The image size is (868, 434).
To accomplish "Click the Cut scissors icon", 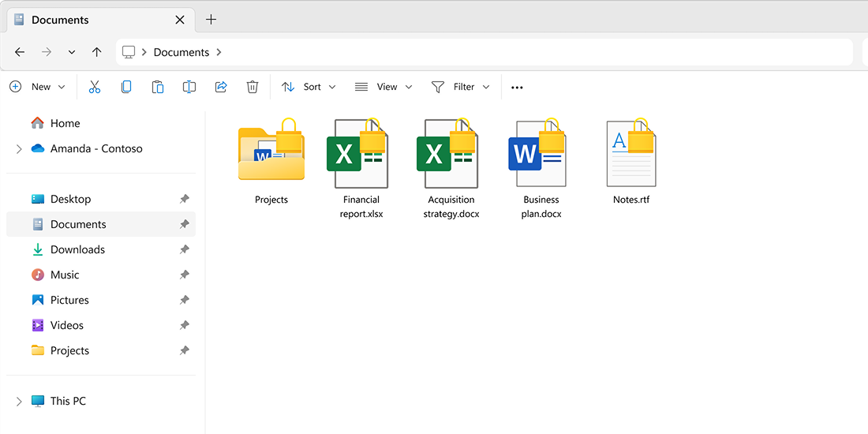I will (x=95, y=87).
